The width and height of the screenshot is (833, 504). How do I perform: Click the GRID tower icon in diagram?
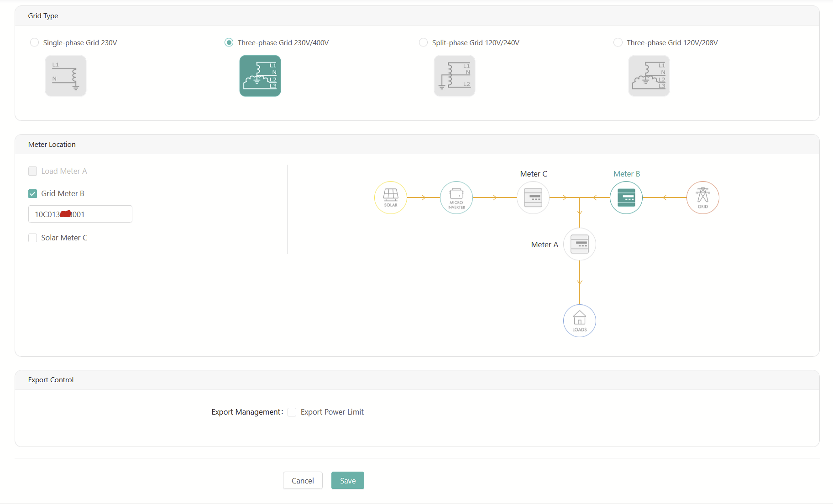[x=703, y=197]
